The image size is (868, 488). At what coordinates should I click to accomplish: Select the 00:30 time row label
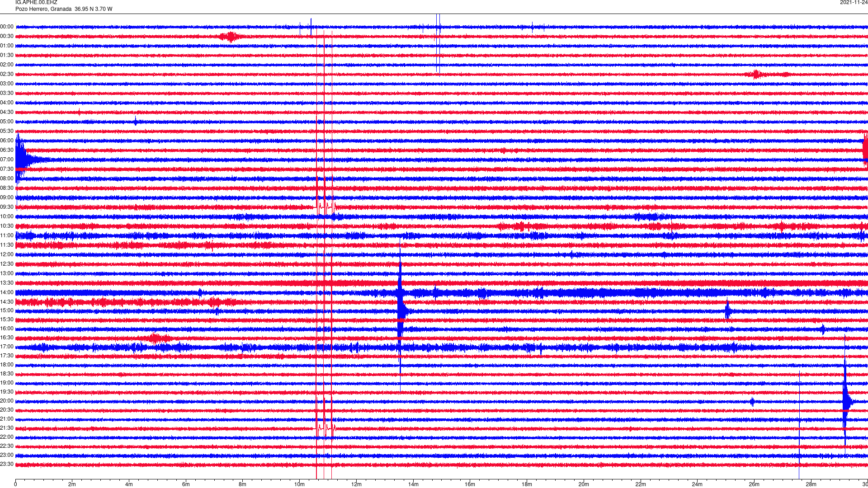7,36
